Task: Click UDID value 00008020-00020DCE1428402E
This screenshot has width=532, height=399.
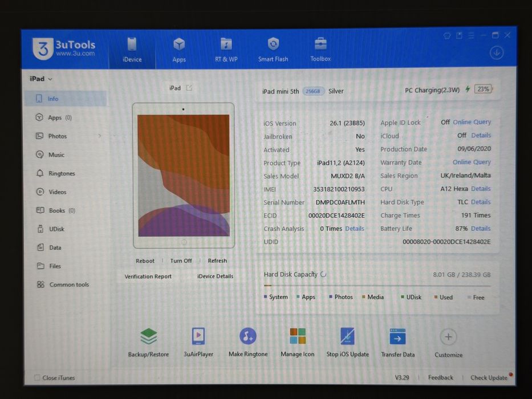Action: pyautogui.click(x=446, y=242)
